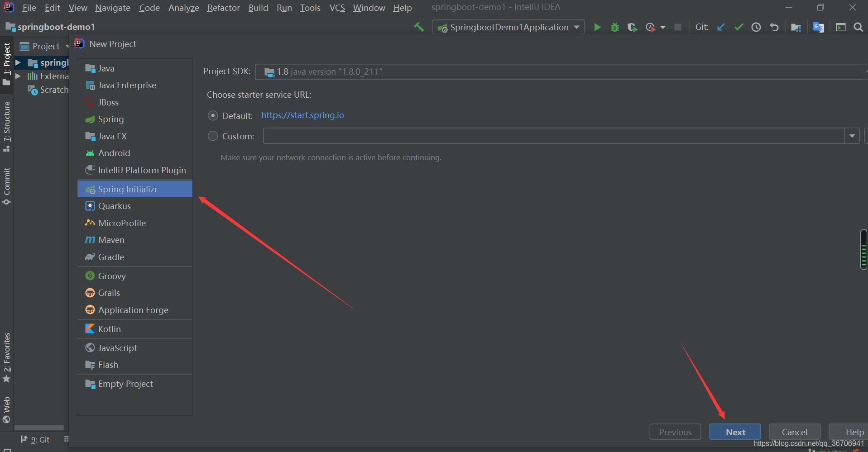Viewport: 868px width, 452px height.
Task: Select Empty Project type
Action: pos(135,384)
